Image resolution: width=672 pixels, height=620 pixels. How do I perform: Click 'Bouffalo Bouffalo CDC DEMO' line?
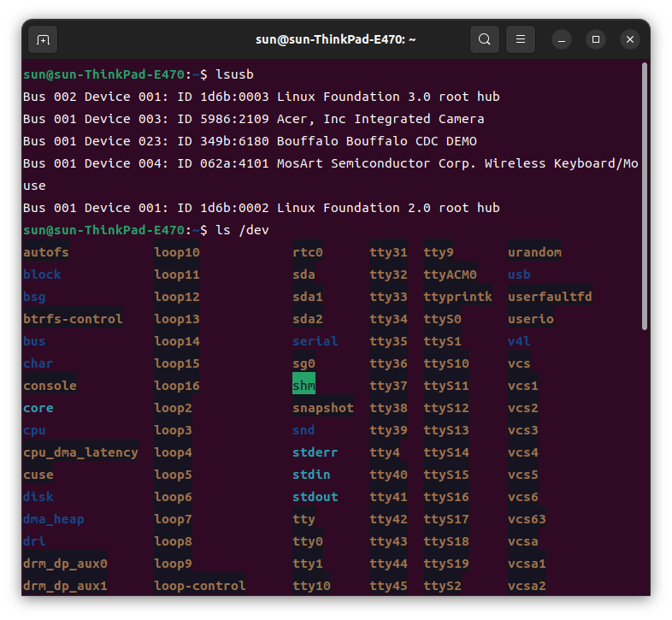click(x=250, y=141)
